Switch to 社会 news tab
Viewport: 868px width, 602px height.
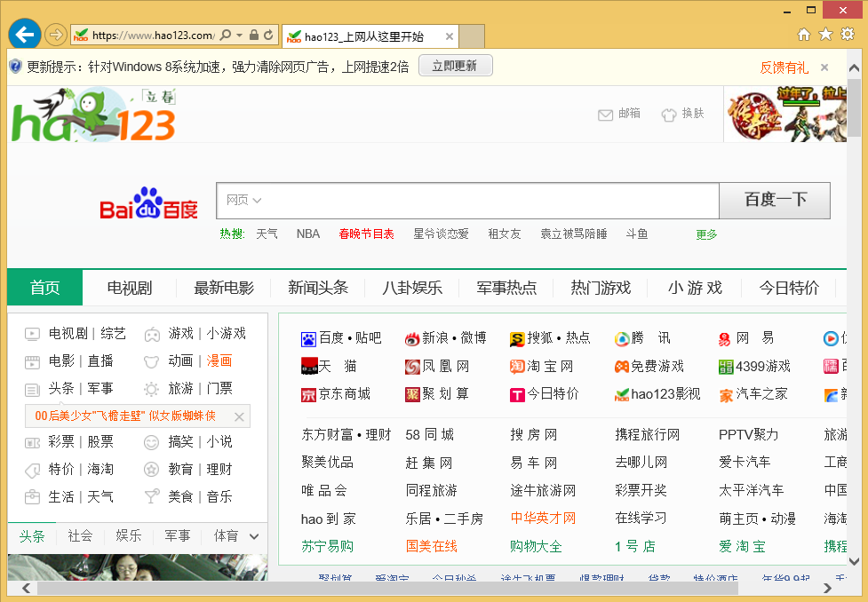[80, 536]
